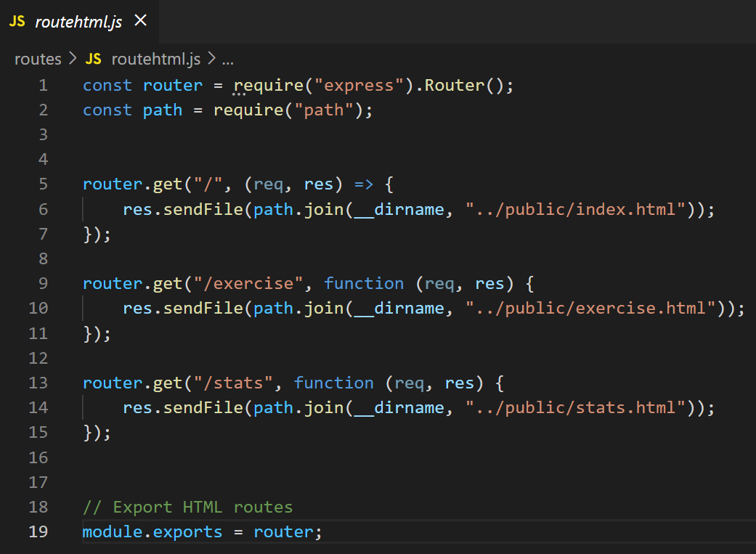Select the routehtml.js editor tab
Viewport: 756px width, 554px height.
click(x=79, y=22)
